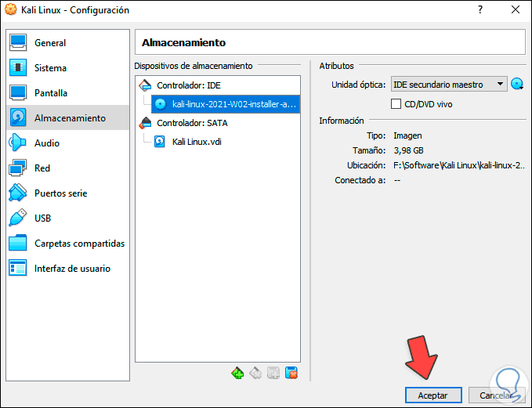Click the optical disc icon of kali-linux installer
Viewport: 532px width, 408px height.
(161, 104)
